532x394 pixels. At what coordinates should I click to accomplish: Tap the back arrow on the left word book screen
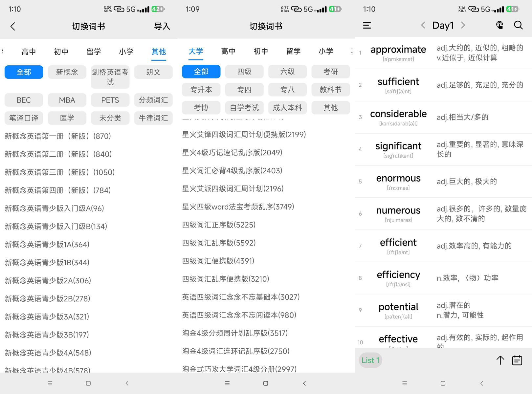13,26
